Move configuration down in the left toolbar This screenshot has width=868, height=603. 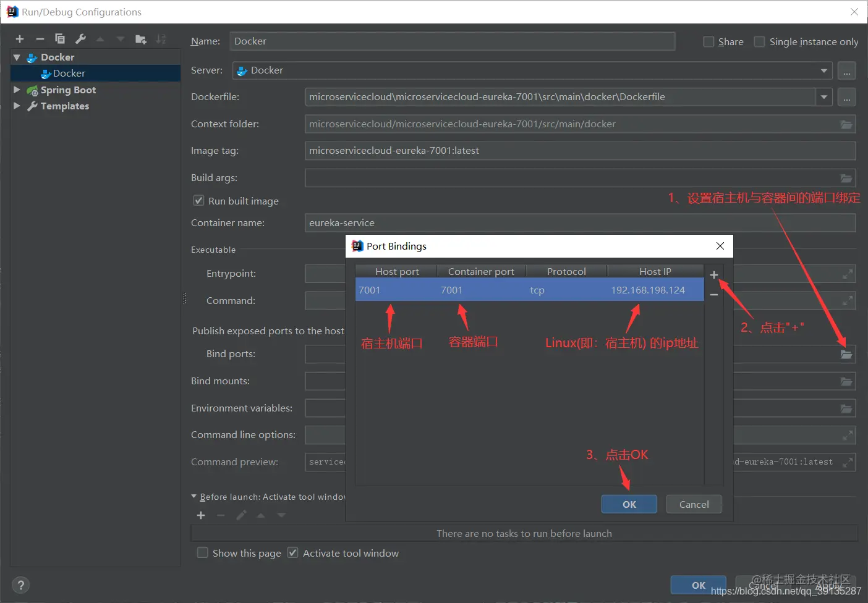121,39
